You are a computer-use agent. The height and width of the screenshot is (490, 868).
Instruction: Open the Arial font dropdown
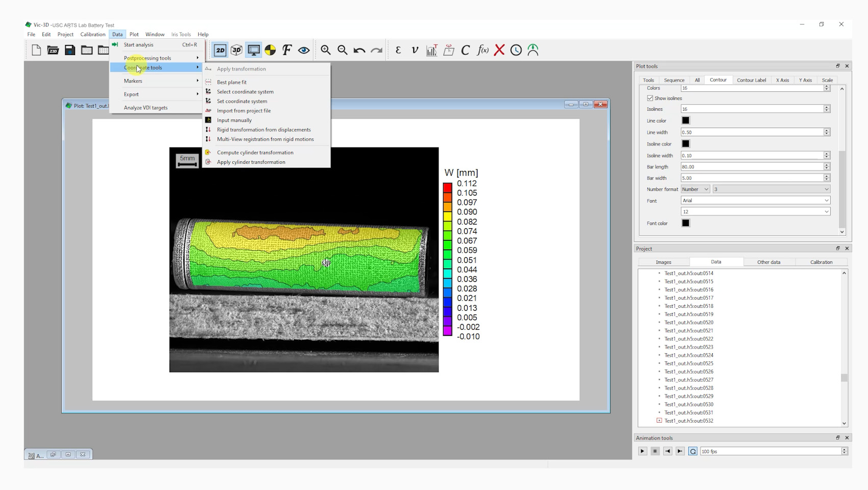tap(755, 201)
